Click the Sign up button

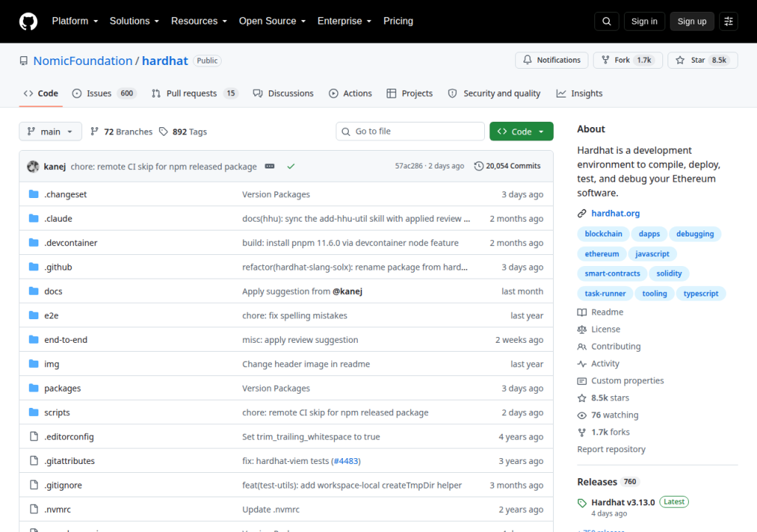point(692,21)
